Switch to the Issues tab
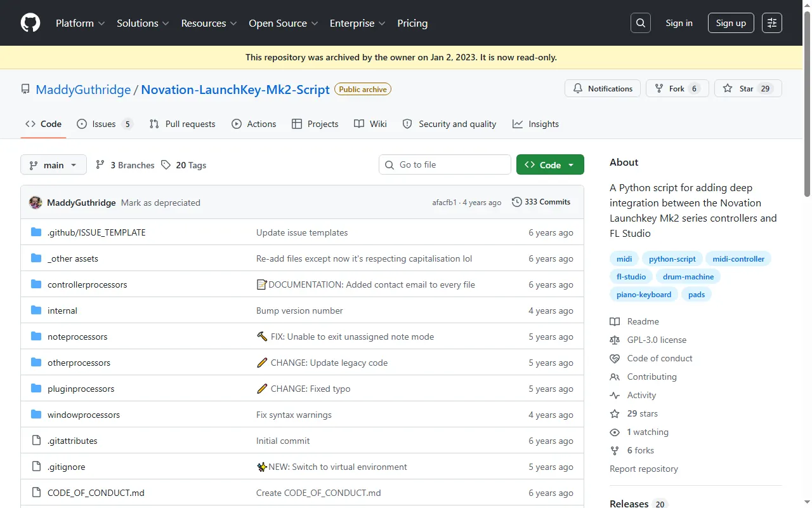The width and height of the screenshot is (812, 508). pyautogui.click(x=105, y=124)
